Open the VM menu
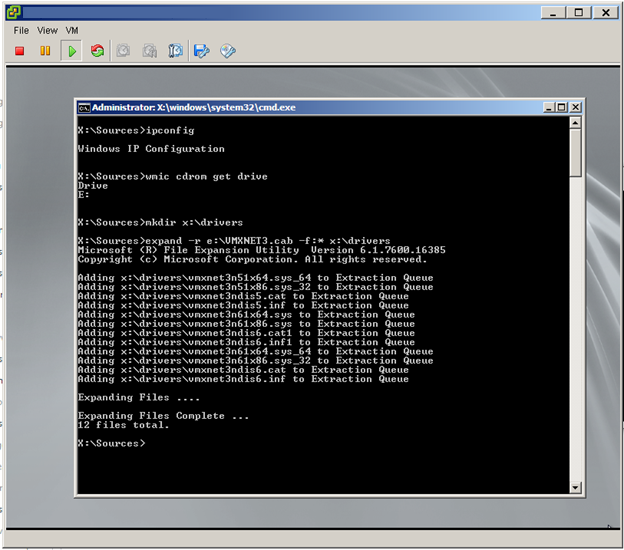This screenshot has width=624, height=550. (x=72, y=31)
